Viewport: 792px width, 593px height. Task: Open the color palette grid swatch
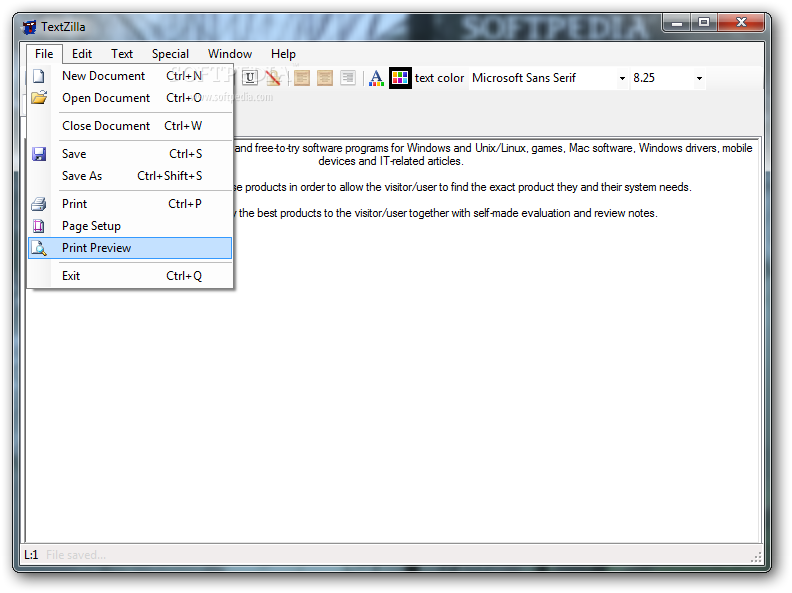point(400,78)
